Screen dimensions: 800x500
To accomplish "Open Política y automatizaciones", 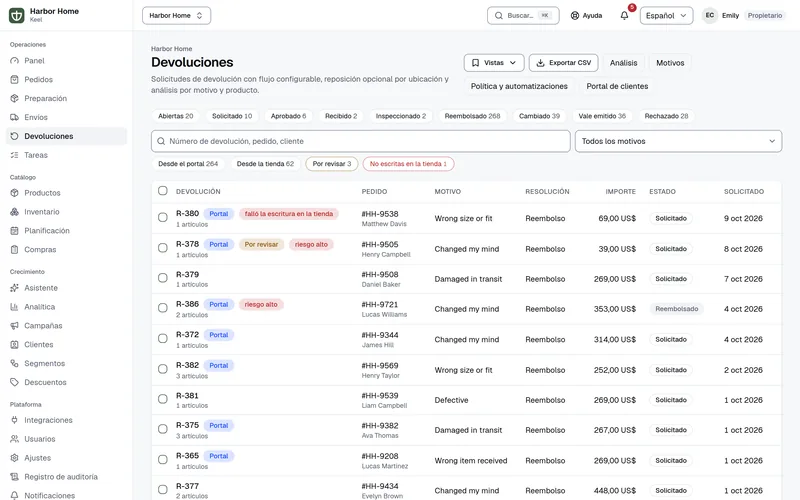I will 519,86.
